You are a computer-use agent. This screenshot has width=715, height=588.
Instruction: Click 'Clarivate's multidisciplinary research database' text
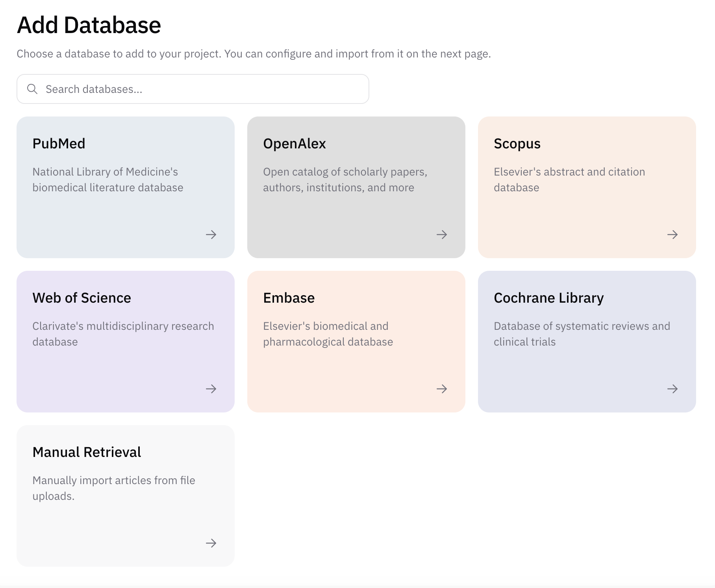coord(123,334)
